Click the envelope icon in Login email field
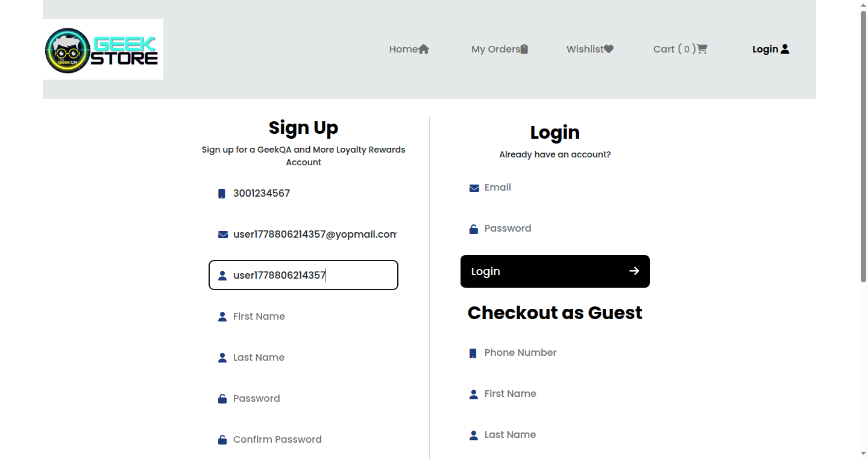 pos(474,188)
